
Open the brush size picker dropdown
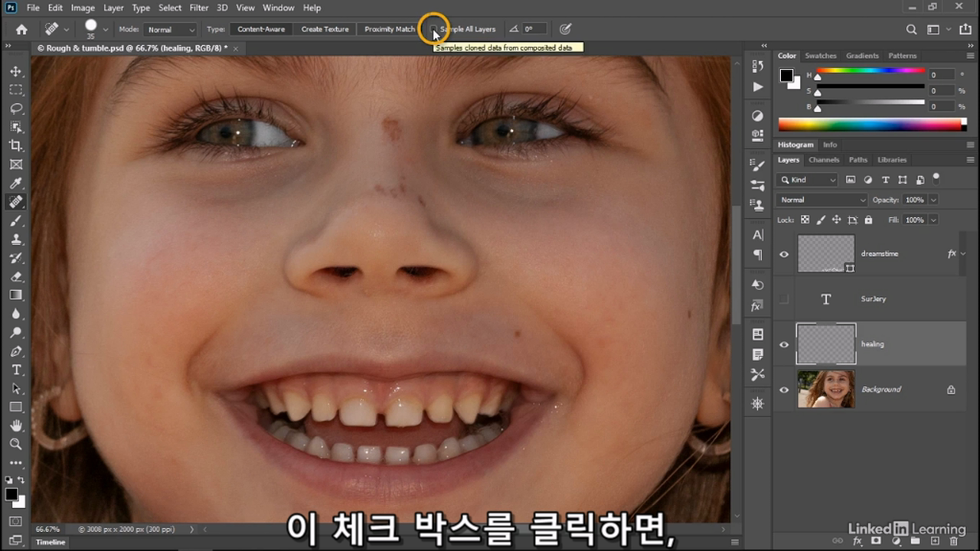pos(106,29)
